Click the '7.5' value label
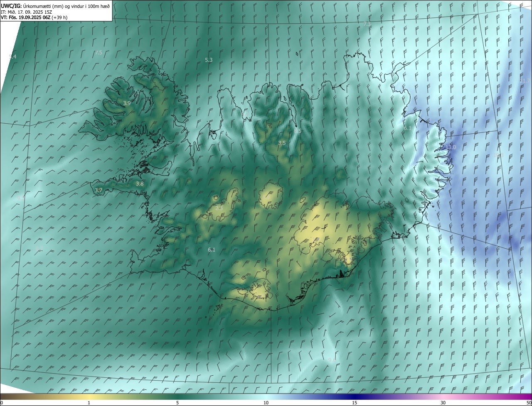532x406 pixels. [x=99, y=53]
